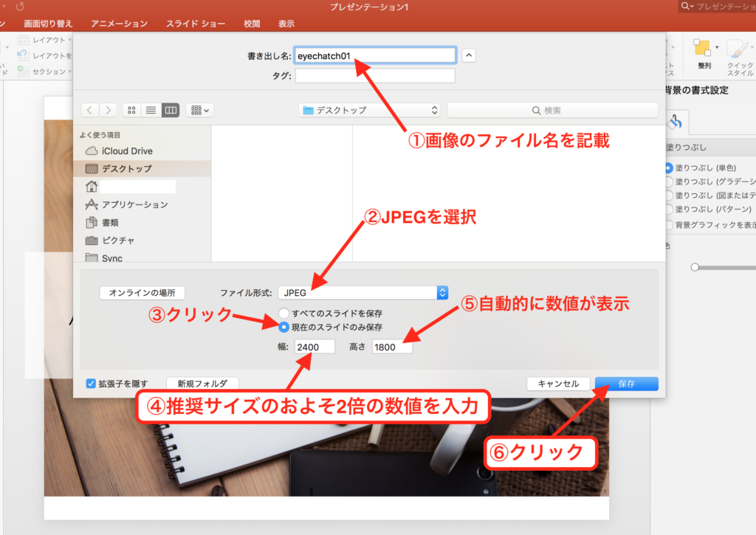The width and height of the screenshot is (756, 535).
Task: Toggle the hide extension checkbox
Action: pyautogui.click(x=91, y=384)
